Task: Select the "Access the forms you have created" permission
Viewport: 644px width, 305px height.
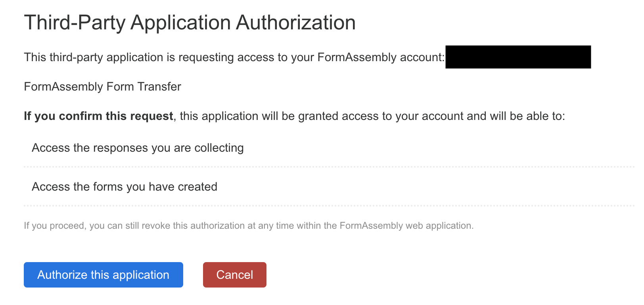Action: pyautogui.click(x=125, y=187)
